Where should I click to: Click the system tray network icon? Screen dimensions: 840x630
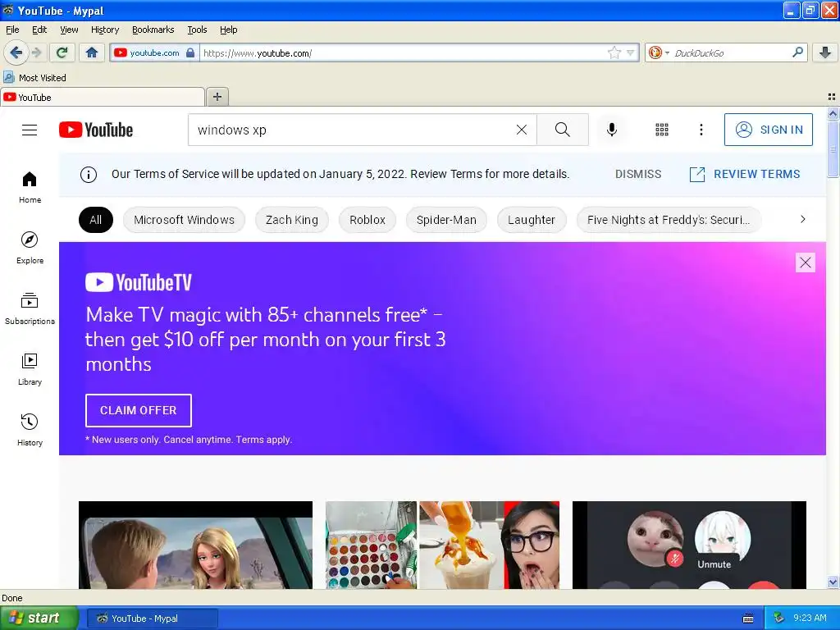(x=779, y=619)
